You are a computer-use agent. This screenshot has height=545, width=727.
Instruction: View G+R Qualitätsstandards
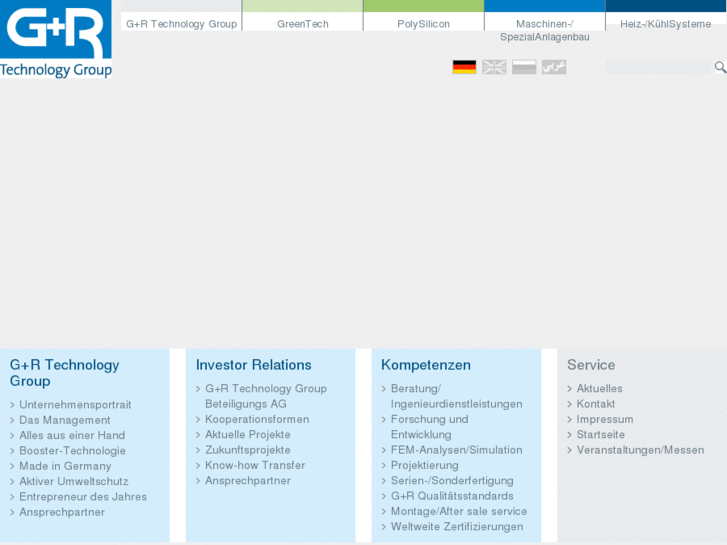click(452, 495)
